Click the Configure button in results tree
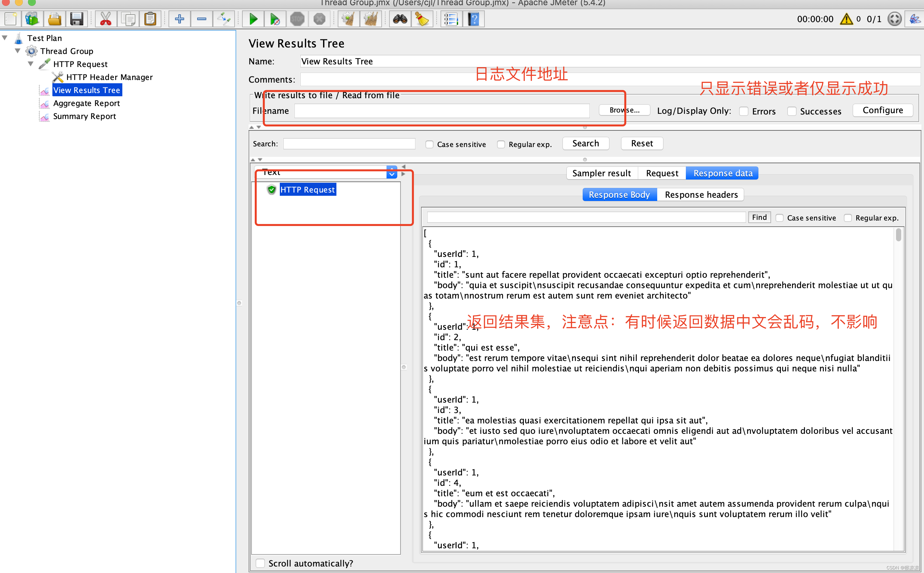Screen dimensions: 924x573 [884, 110]
